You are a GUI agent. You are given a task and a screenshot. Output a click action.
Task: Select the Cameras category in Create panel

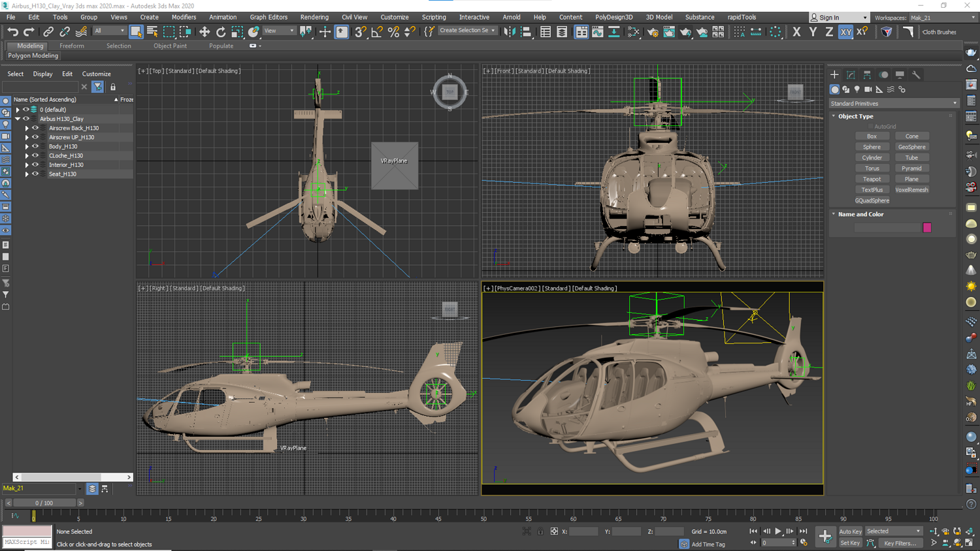tap(868, 89)
